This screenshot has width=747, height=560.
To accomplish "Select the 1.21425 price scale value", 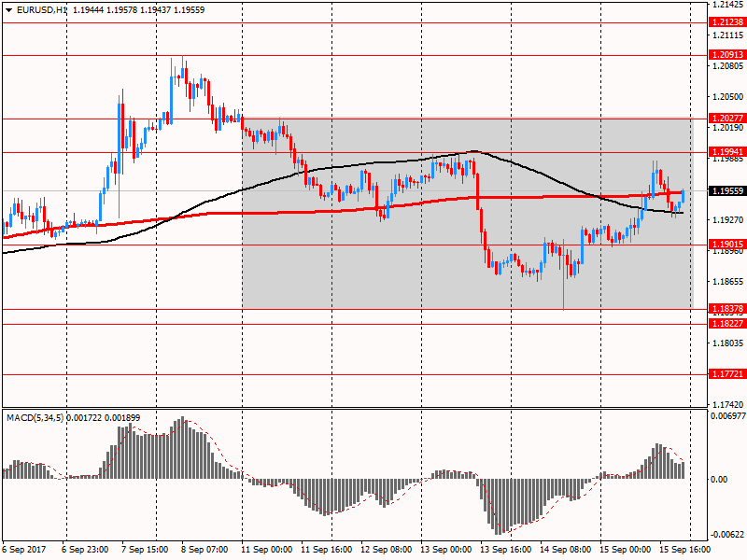I will (728, 5).
